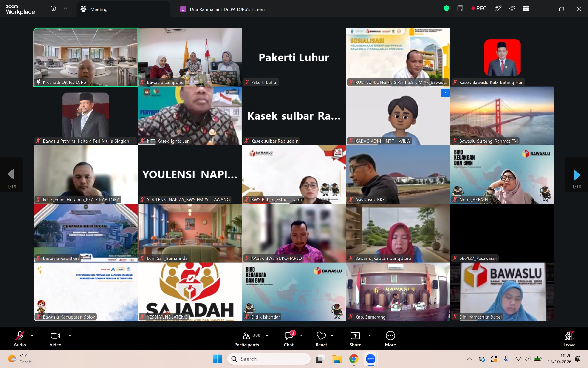588x368 pixels.
Task: Open options on KABAG ADM _ NTT _ WILLY tile
Action: click(445, 93)
